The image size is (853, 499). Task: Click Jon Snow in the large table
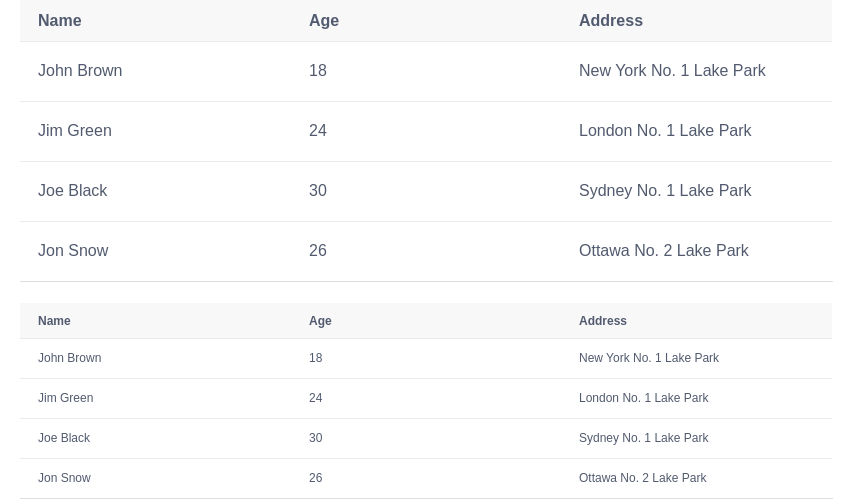73,251
